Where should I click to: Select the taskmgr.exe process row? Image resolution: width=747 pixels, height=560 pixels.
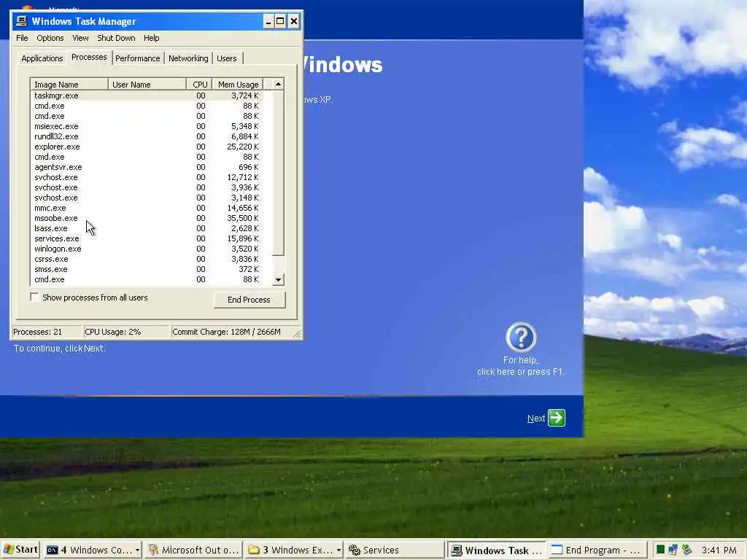[147, 96]
